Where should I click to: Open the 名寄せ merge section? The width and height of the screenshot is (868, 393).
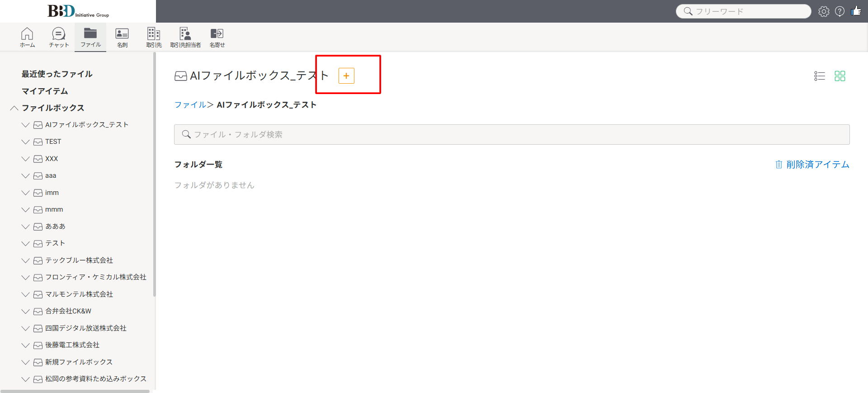[217, 38]
